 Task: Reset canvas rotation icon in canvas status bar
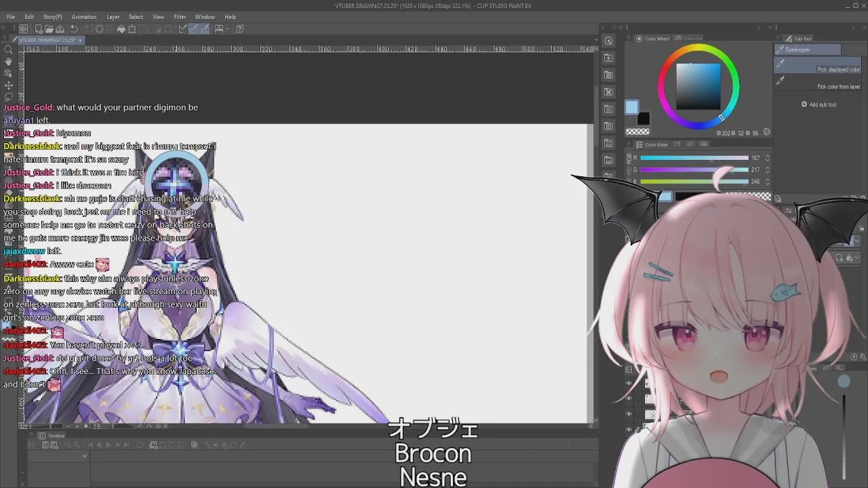[x=158, y=426]
